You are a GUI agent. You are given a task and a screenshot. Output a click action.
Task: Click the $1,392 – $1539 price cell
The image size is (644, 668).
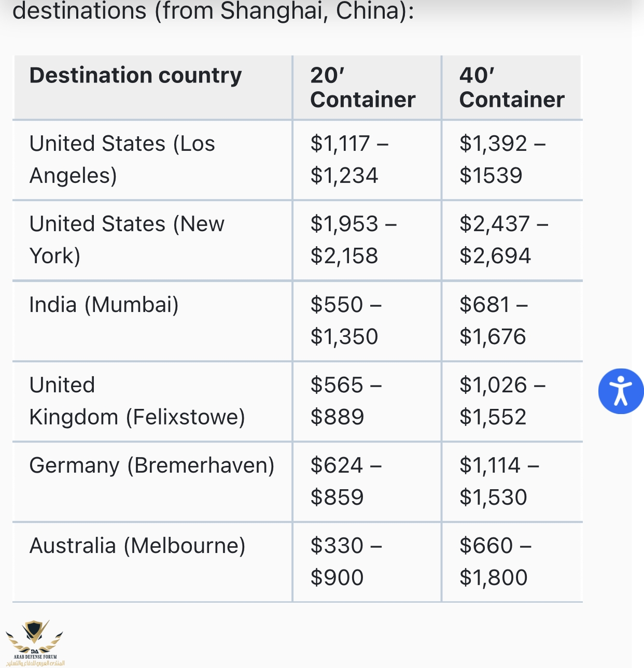502,160
